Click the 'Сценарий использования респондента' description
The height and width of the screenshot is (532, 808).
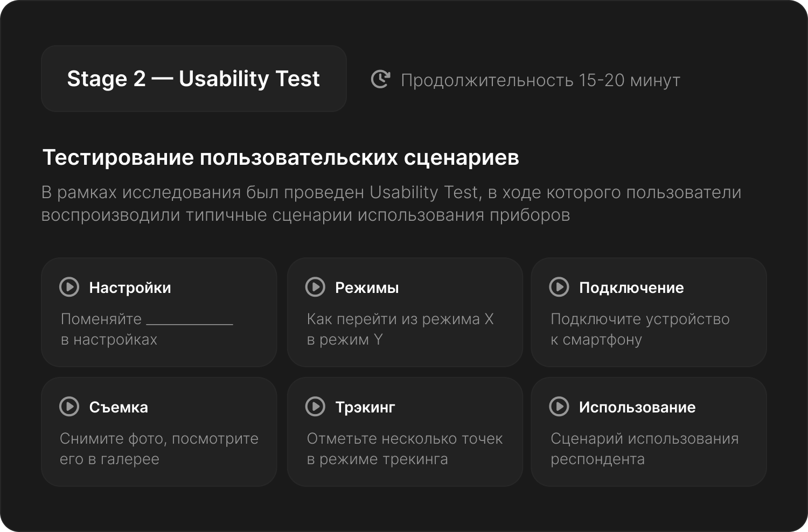coord(644,449)
